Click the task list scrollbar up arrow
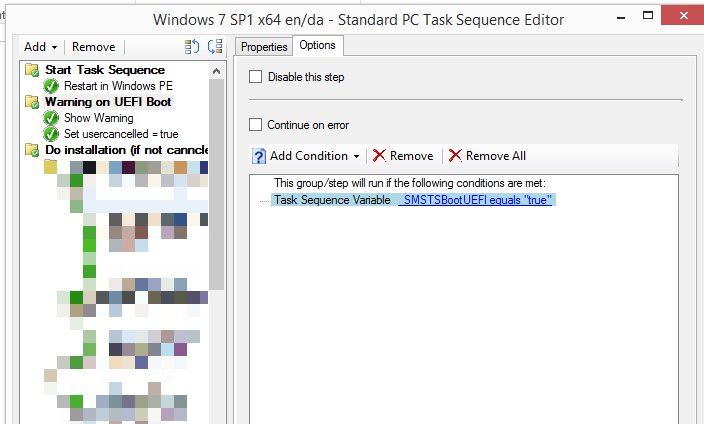Image resolution: width=704 pixels, height=424 pixels. point(216,71)
